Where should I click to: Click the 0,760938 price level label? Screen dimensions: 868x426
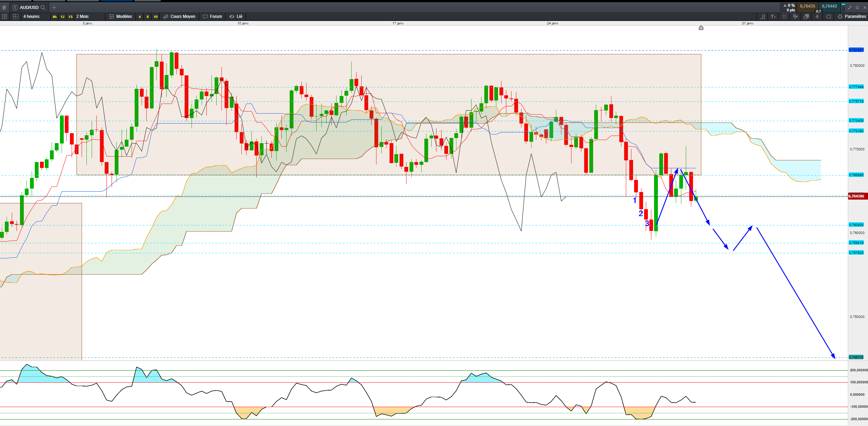(856, 225)
